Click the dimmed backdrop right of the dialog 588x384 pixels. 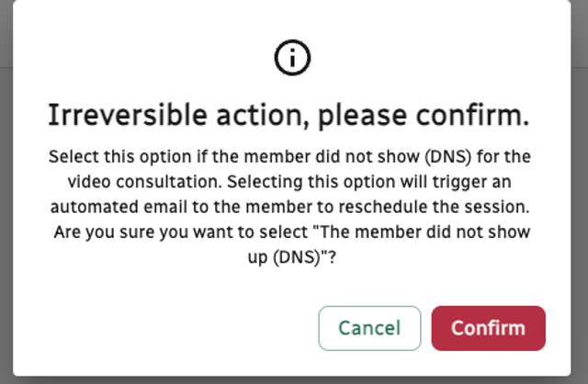[579, 184]
